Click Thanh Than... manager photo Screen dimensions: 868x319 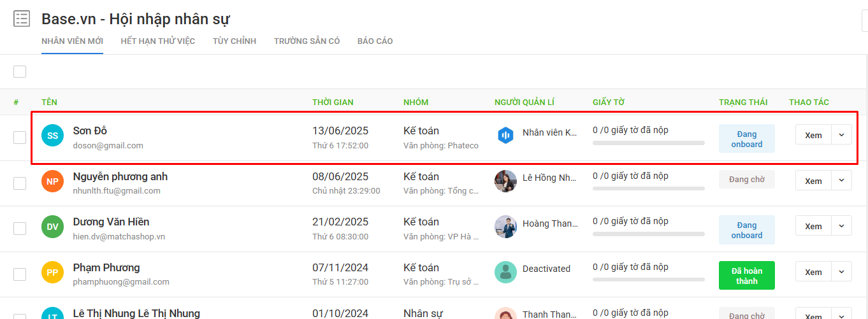click(505, 313)
